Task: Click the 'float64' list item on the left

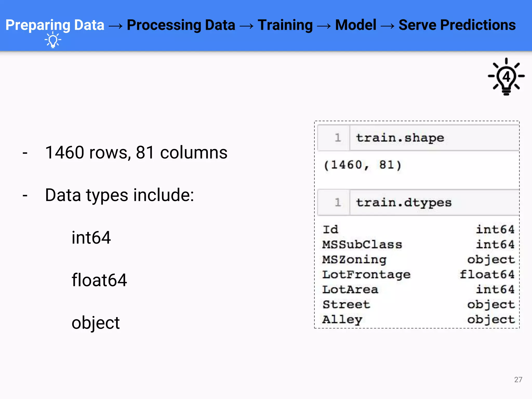Action: [99, 280]
